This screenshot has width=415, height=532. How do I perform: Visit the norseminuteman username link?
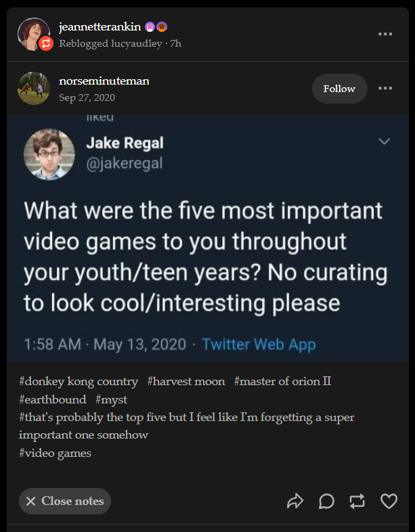click(x=104, y=81)
